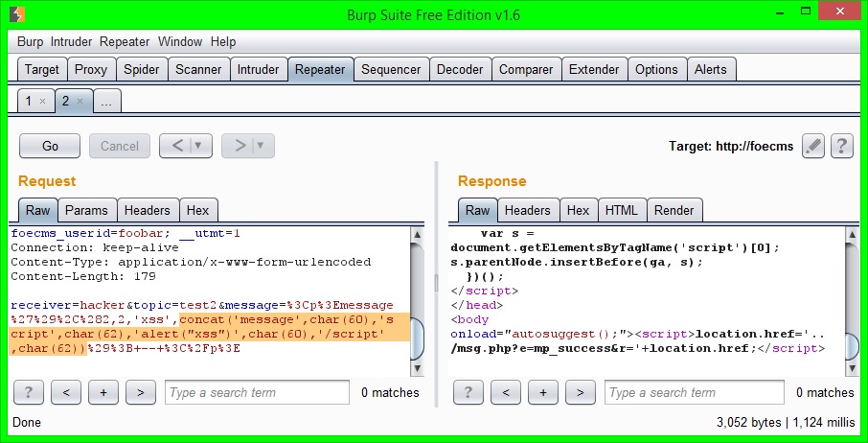Image resolution: width=868 pixels, height=443 pixels.
Task: Close Repeater tab 1 with its x
Action: point(42,102)
